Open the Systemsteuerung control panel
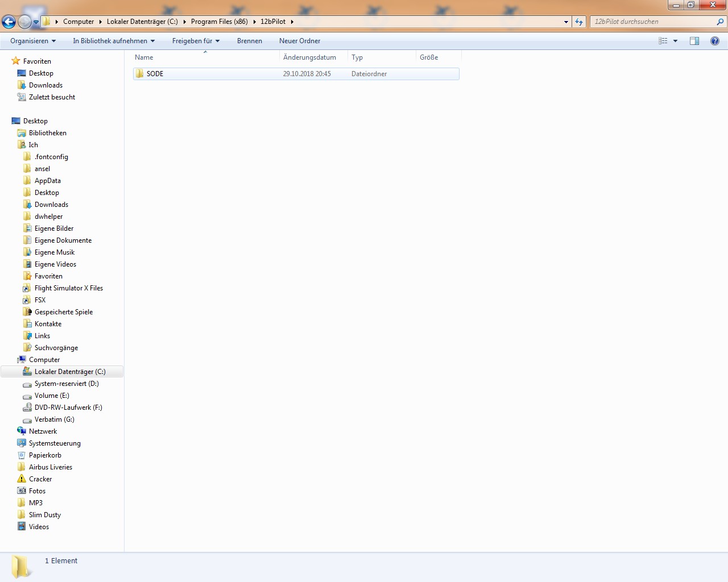Image resolution: width=728 pixels, height=582 pixels. (55, 443)
